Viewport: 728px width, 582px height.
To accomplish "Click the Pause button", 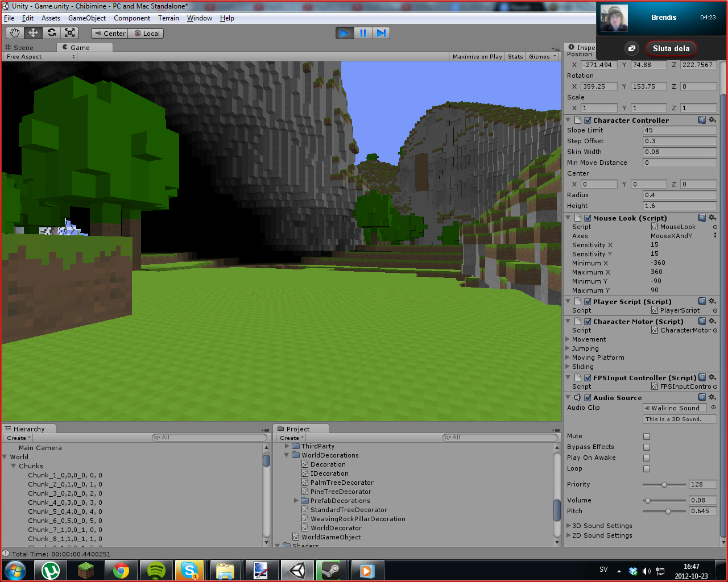I will (363, 33).
